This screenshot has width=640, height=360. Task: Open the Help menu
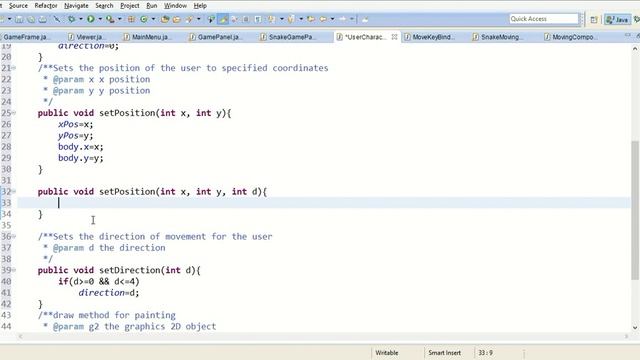coord(200,6)
